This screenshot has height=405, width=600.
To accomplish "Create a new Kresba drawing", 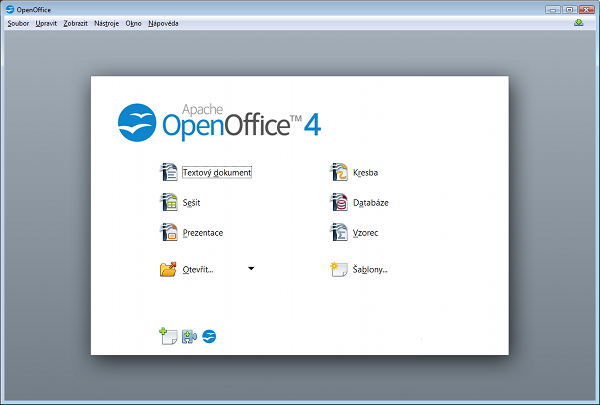I will (365, 173).
